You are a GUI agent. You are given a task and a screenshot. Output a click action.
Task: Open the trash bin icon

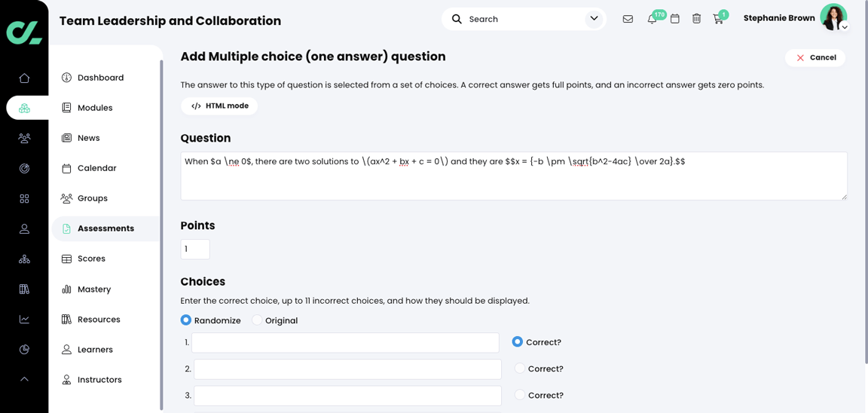[697, 19]
